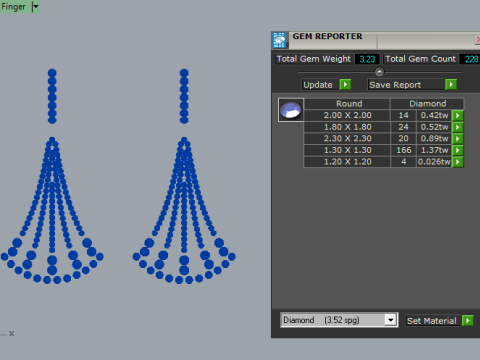Screen dimensions: 480x360
Task: Open the Diamond material dropdown
Action: click(391, 320)
